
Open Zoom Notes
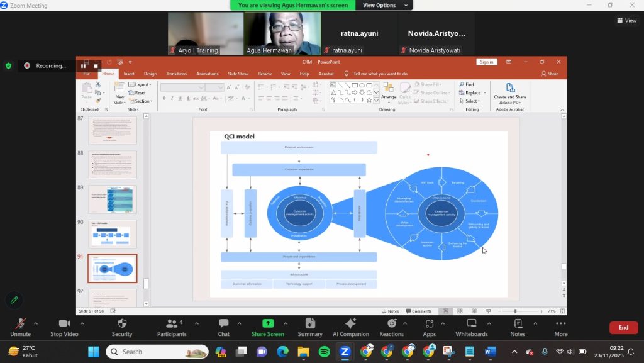pos(518,327)
